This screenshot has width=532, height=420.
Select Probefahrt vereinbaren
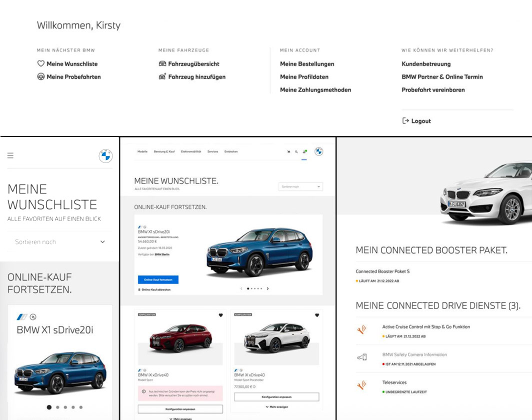point(433,90)
